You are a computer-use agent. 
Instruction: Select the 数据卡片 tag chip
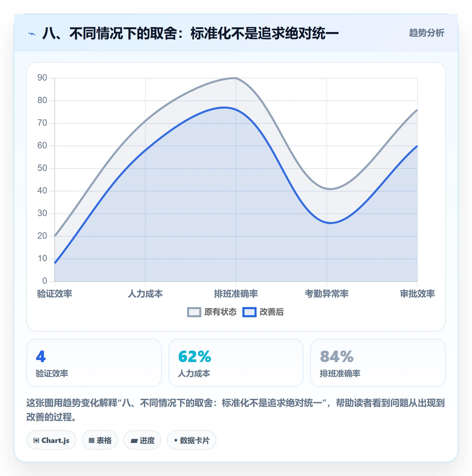(191, 440)
